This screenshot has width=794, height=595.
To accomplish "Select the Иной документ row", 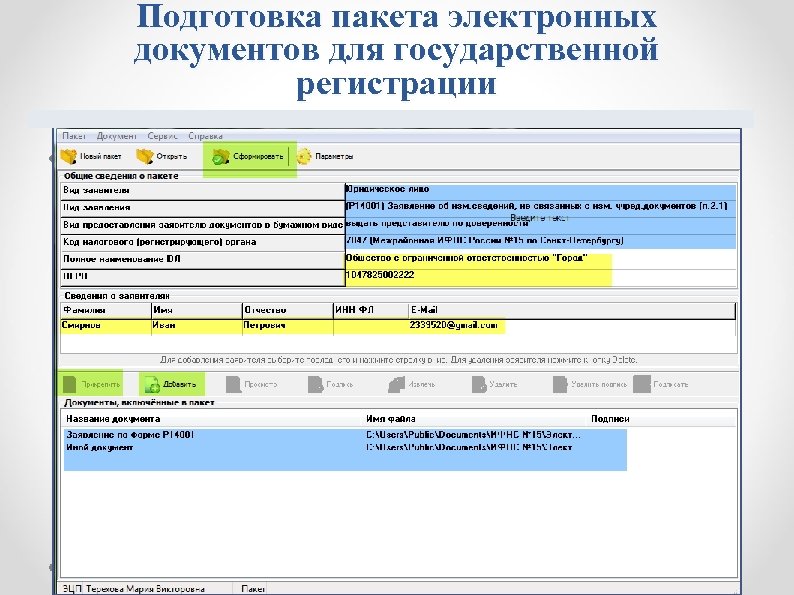I will [345, 448].
